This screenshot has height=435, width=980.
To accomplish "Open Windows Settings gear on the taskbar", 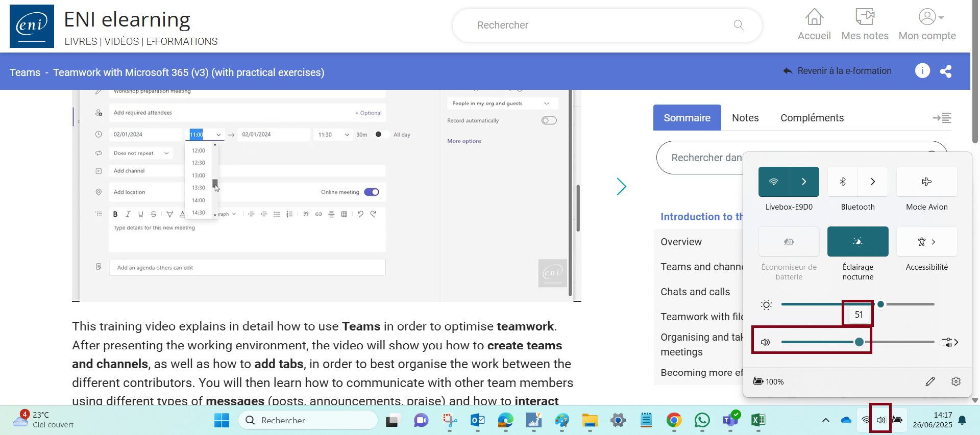I will 618,420.
